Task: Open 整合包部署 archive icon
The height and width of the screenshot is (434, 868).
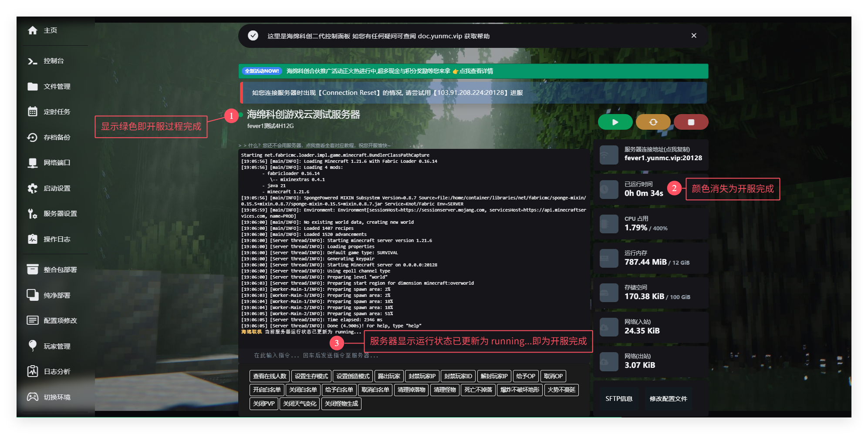Action: click(x=33, y=270)
